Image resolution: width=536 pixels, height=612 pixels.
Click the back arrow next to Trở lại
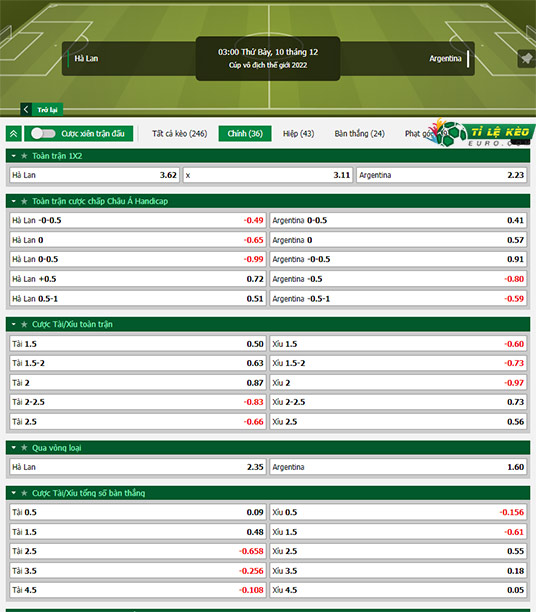26,109
